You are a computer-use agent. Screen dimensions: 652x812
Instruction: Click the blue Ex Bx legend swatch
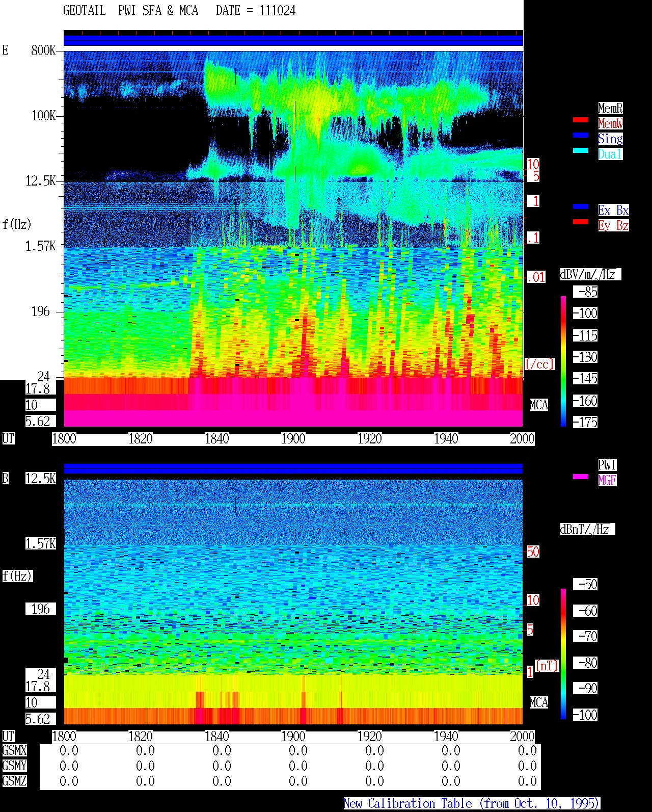(x=581, y=206)
